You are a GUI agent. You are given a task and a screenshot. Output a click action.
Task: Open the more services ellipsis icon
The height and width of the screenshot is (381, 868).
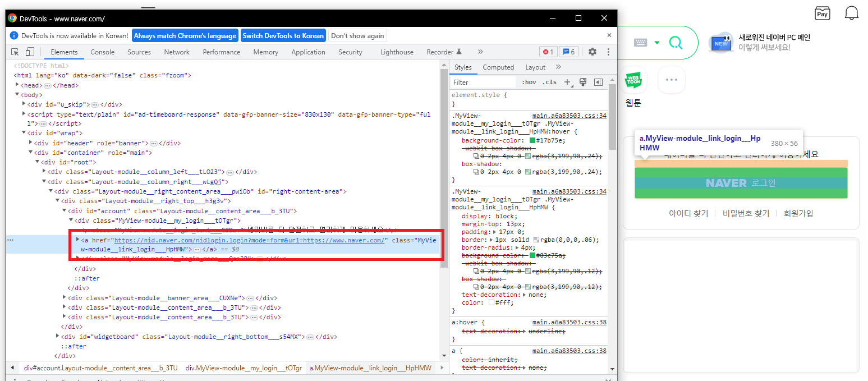pos(672,80)
